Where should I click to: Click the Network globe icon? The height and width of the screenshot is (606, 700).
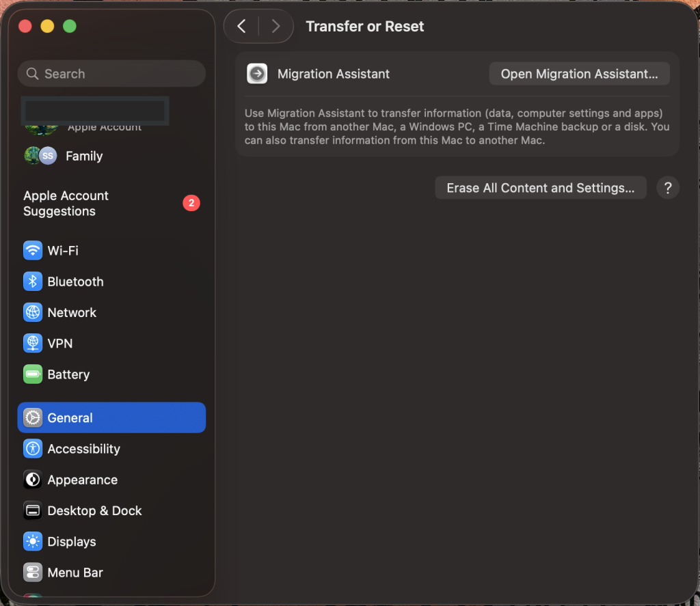pos(33,312)
